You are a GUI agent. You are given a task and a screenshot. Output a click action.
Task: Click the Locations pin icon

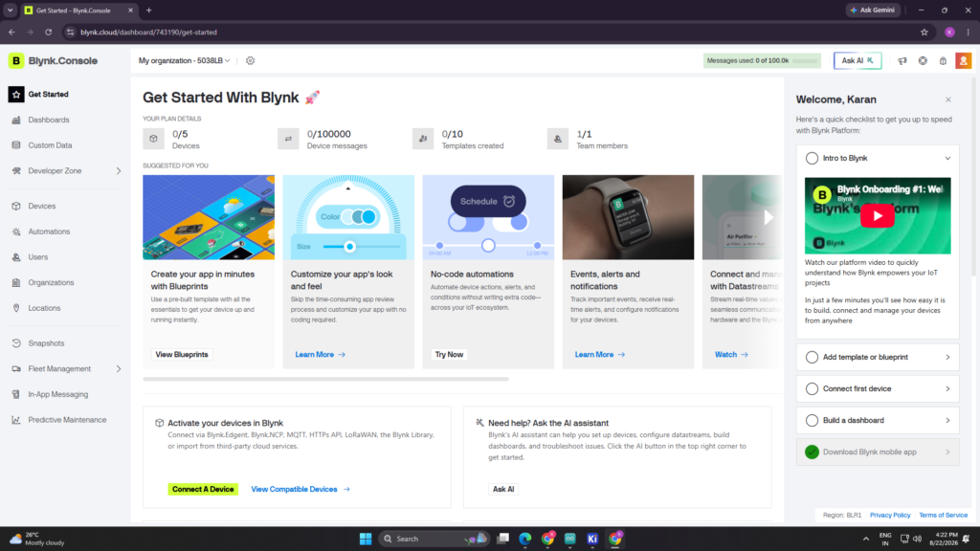[16, 308]
